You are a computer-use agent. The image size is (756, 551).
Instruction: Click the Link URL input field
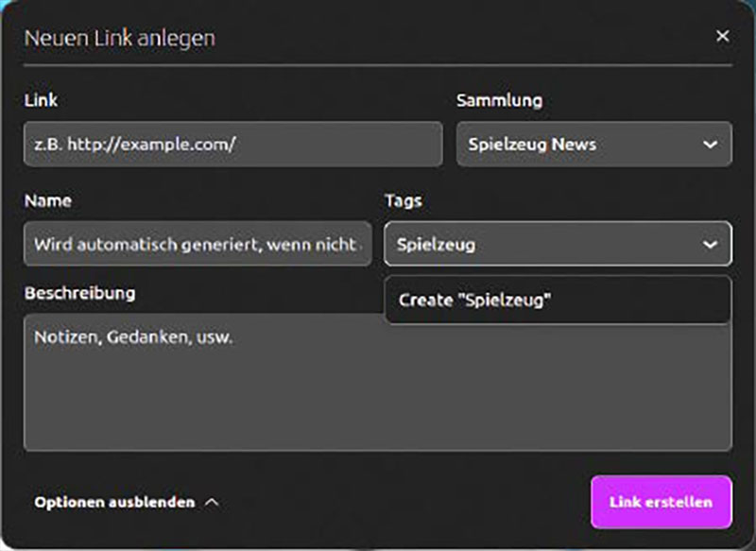[x=232, y=145]
